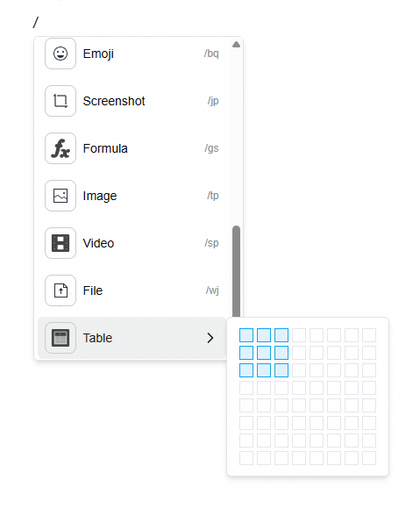
Task: Click the menu's vertical scrollbar thumb
Action: point(237,271)
